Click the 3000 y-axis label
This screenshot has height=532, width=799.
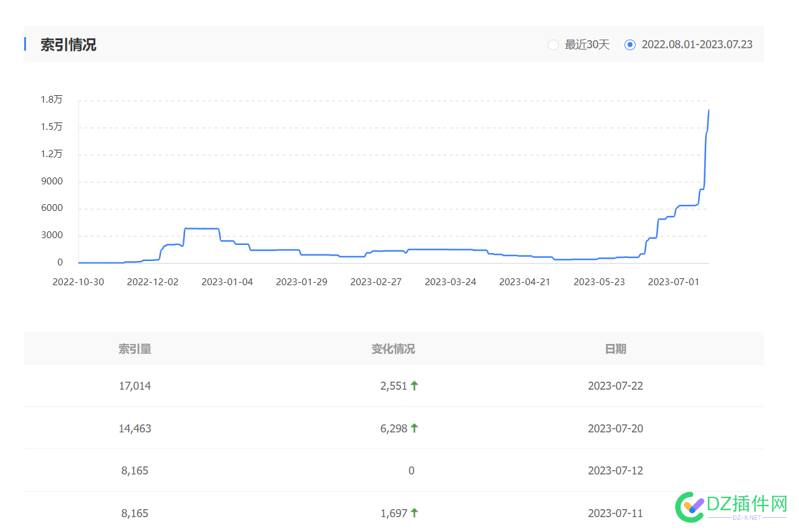point(52,235)
